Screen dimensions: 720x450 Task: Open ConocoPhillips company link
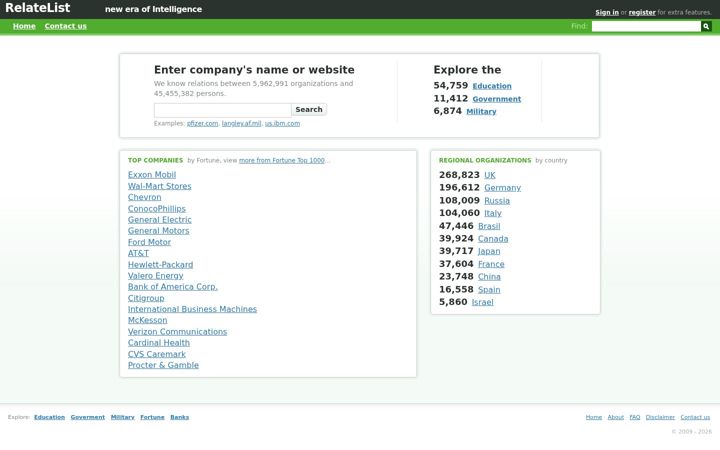(157, 209)
